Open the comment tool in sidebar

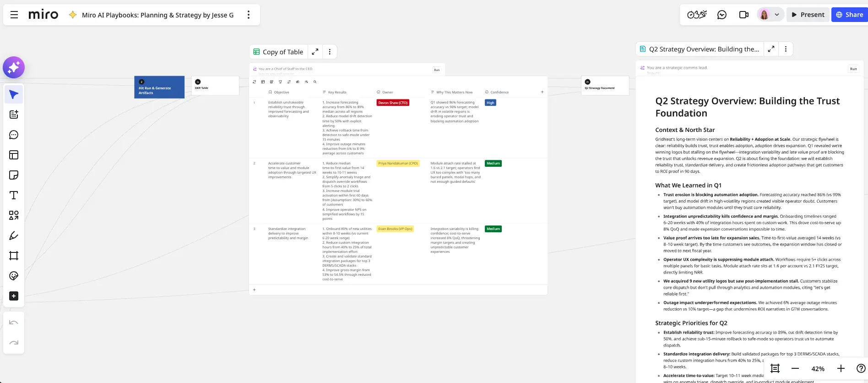point(14,135)
